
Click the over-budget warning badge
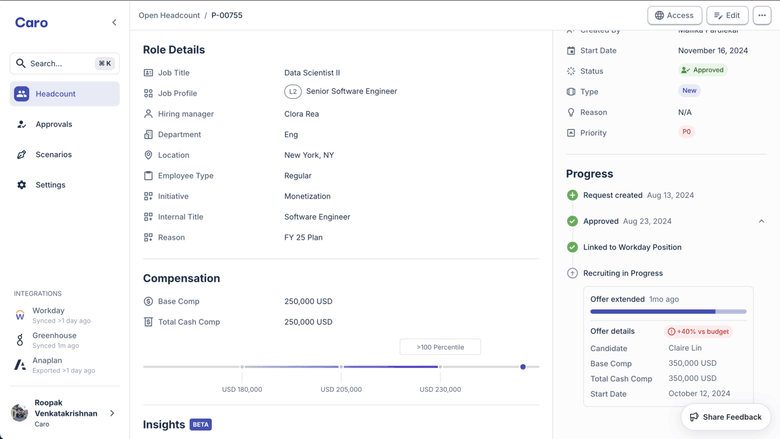click(x=699, y=331)
